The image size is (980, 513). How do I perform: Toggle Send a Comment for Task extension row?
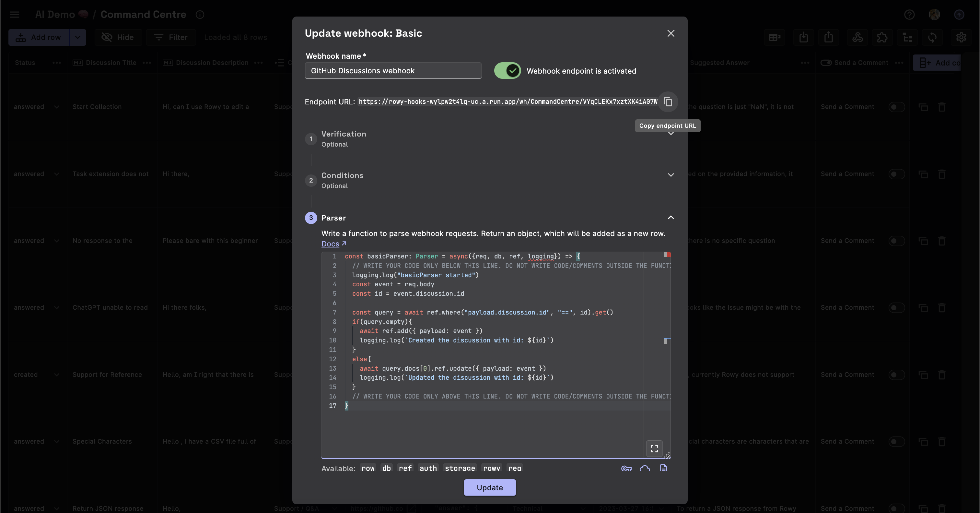(x=896, y=174)
